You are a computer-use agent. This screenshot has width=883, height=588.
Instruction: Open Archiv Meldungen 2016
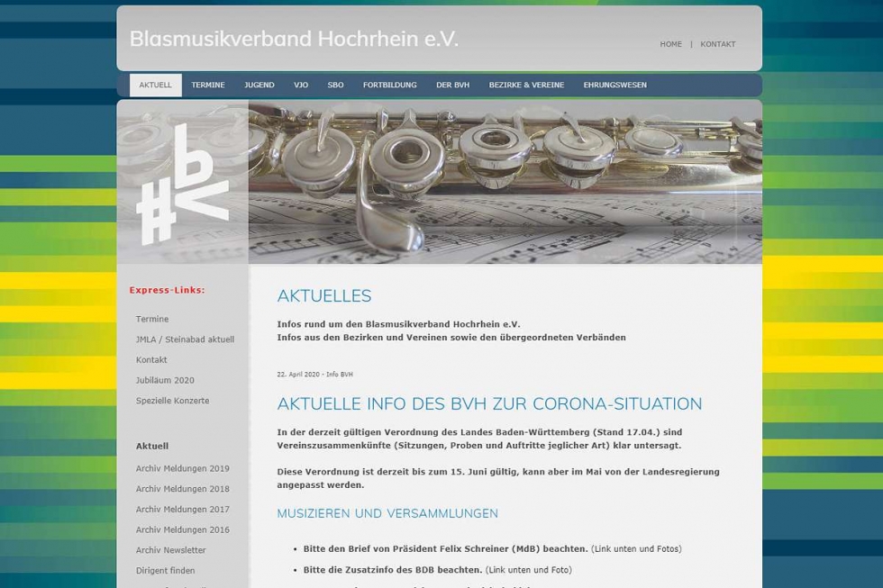click(x=182, y=529)
